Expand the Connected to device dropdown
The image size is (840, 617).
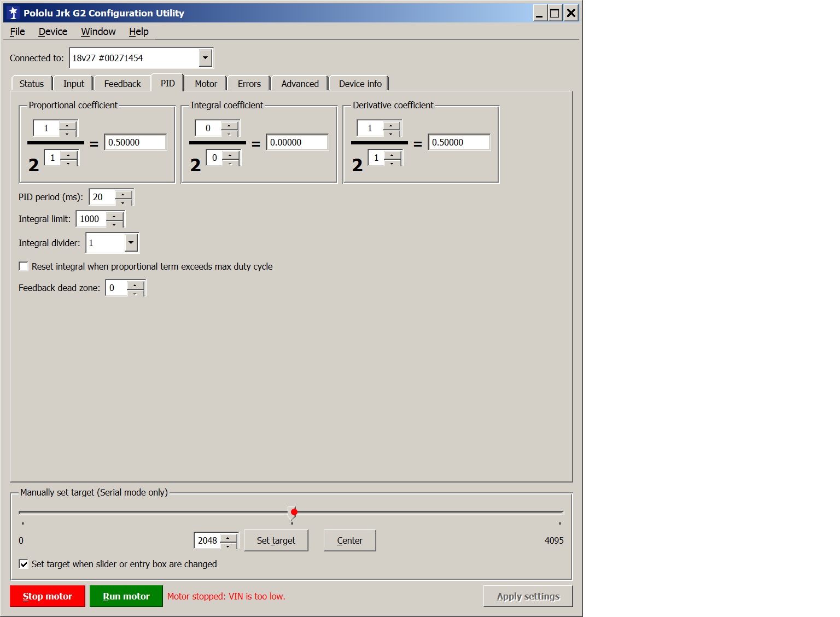(x=205, y=57)
